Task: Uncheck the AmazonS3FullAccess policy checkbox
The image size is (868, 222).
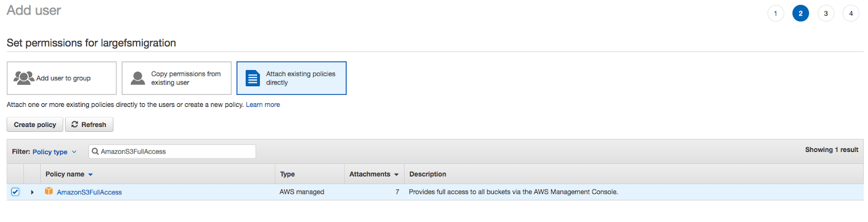Action: (x=15, y=192)
